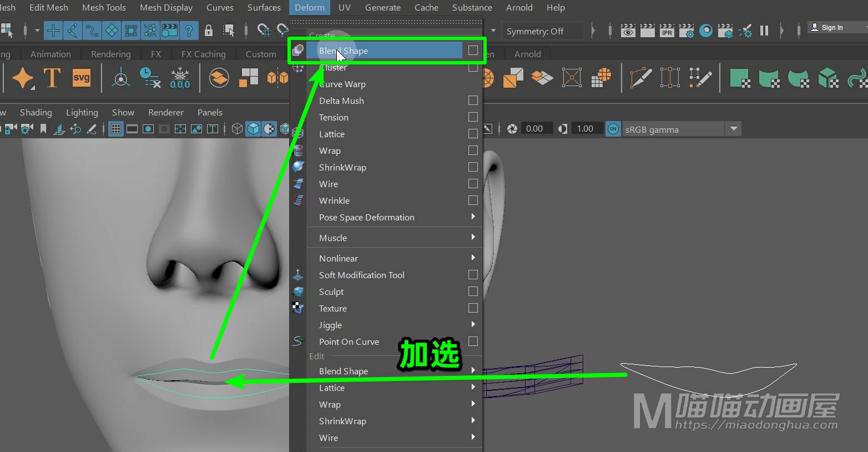Image resolution: width=868 pixels, height=452 pixels.
Task: Expand the Pose Space Deformation submenu
Action: (395, 217)
